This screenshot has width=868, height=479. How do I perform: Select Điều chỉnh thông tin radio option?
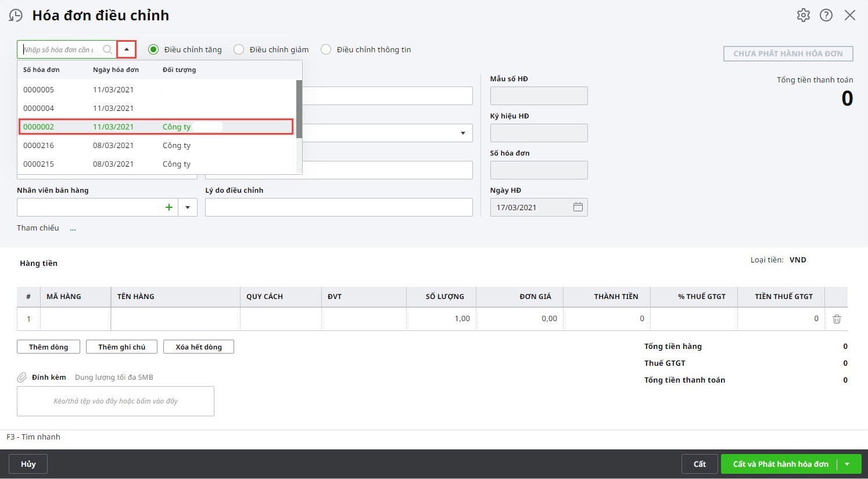326,49
